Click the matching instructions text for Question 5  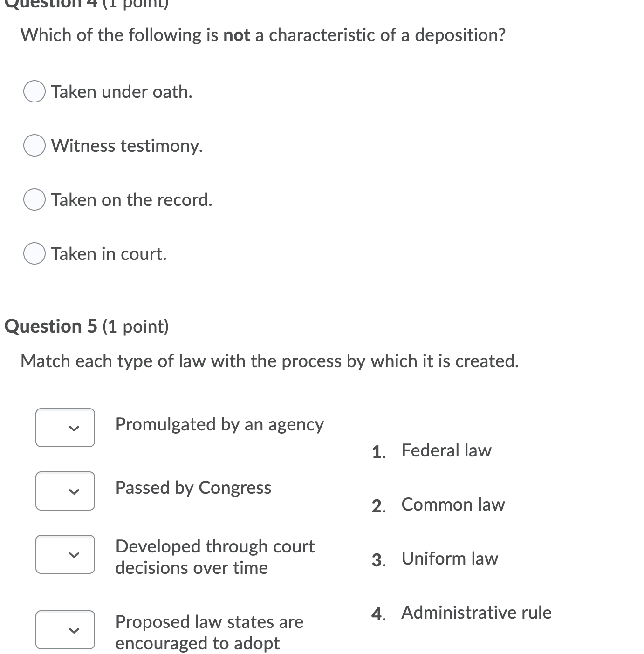click(270, 361)
